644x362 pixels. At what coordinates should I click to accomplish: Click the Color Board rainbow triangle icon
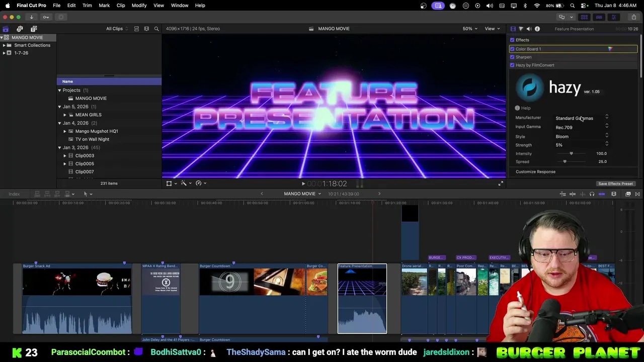tap(610, 49)
